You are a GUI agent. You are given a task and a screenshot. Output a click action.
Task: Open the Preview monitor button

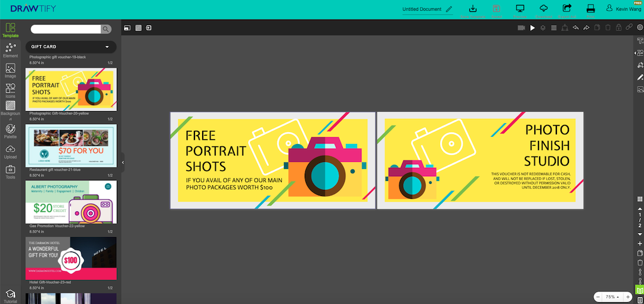520,11
